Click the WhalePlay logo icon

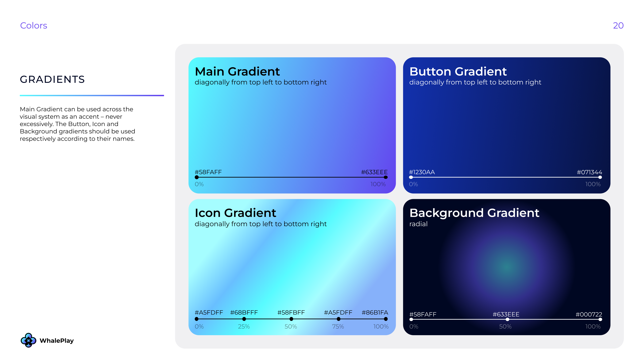click(x=29, y=340)
